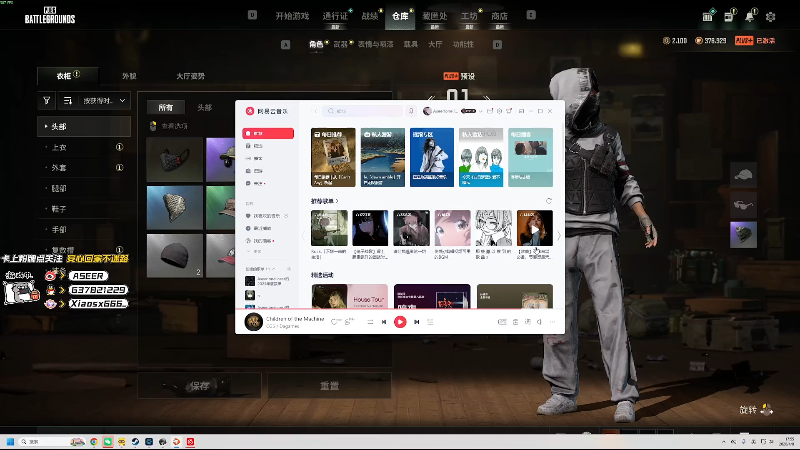
Task: Select the 武器 sub-tab
Action: tap(340, 44)
